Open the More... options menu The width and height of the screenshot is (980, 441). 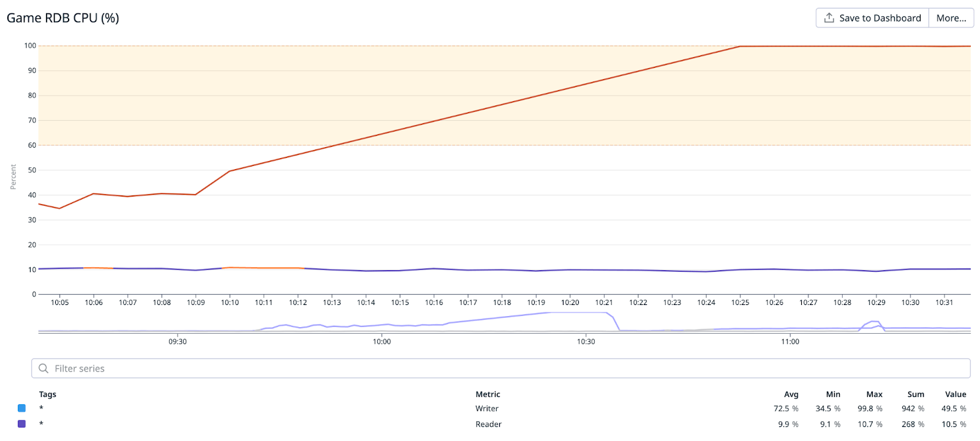pos(951,18)
